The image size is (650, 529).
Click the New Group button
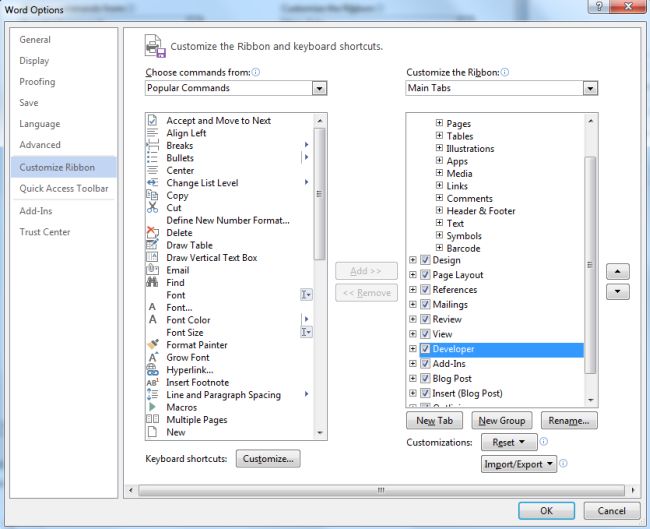(x=502, y=421)
